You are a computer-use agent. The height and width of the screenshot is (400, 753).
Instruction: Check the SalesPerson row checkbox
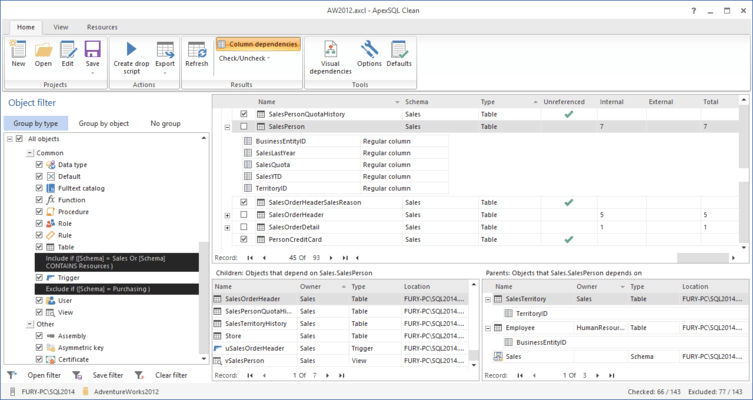click(244, 127)
